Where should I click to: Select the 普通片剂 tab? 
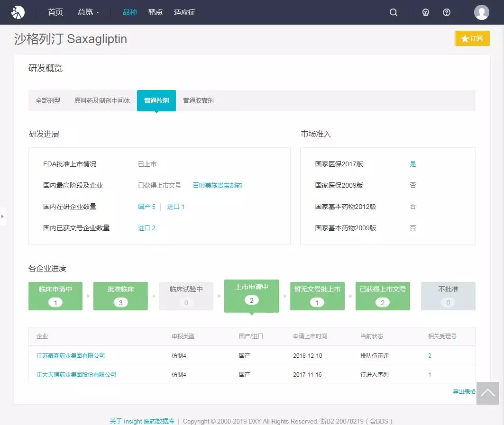156,100
